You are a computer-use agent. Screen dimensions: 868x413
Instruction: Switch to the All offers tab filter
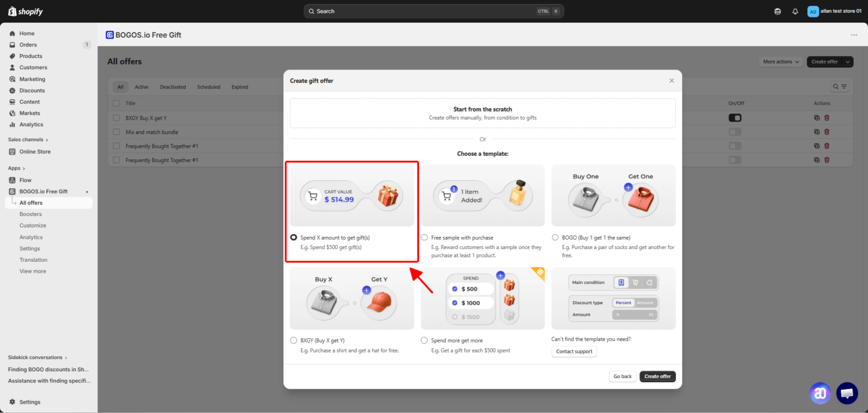coord(120,87)
